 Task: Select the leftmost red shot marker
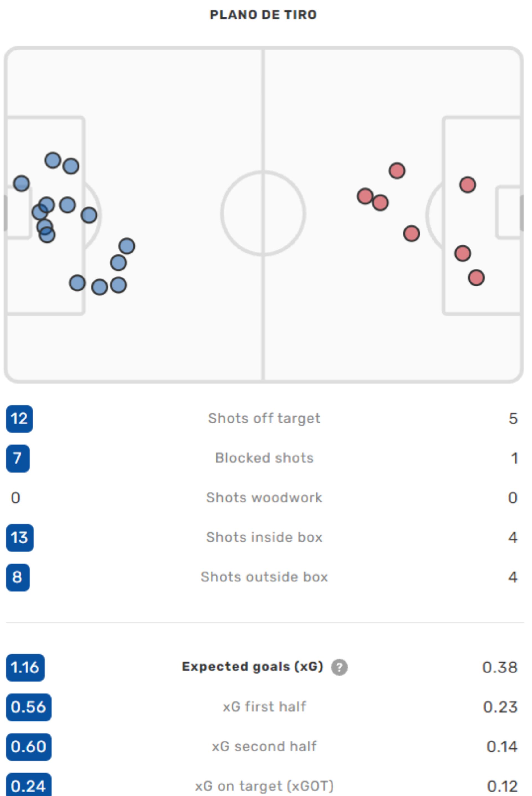click(x=365, y=196)
